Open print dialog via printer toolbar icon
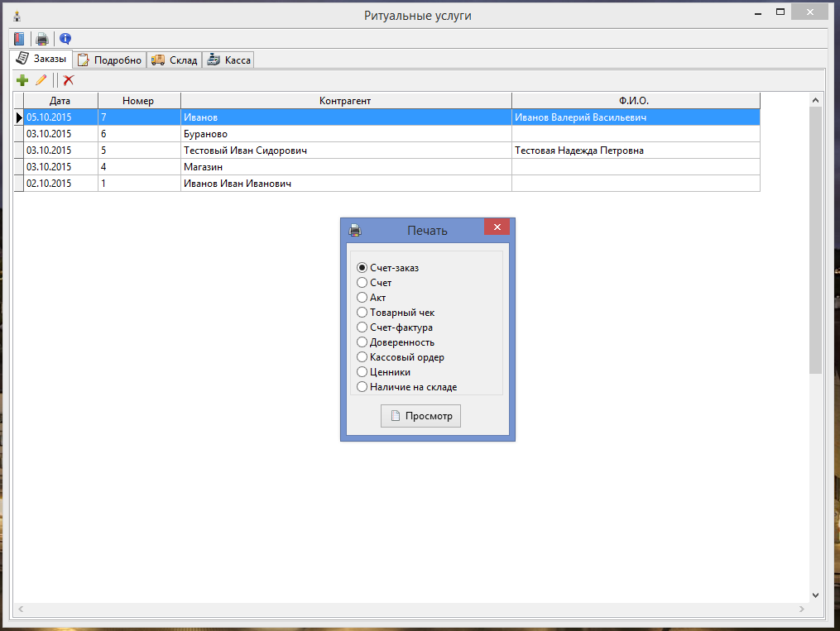This screenshot has height=631, width=840. point(41,39)
